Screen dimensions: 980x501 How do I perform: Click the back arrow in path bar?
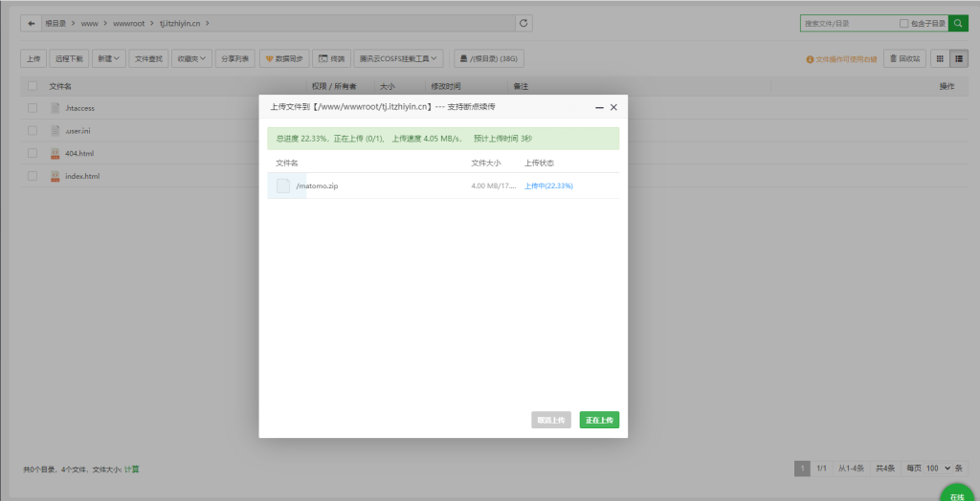click(32, 22)
